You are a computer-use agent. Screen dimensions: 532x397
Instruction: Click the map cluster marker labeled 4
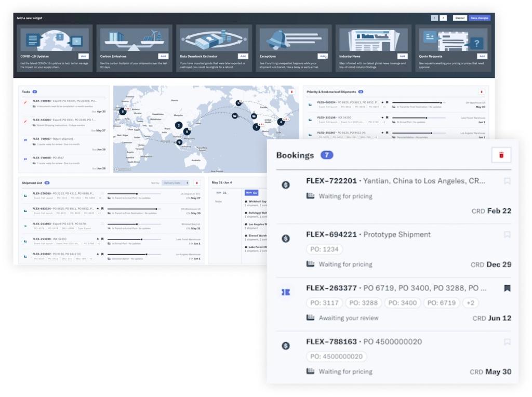pos(281,122)
